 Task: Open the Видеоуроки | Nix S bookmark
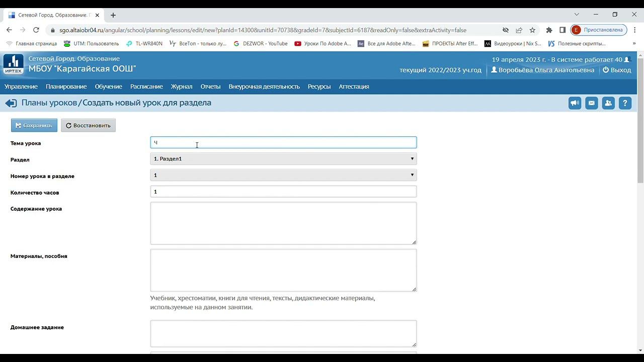tap(513, 44)
